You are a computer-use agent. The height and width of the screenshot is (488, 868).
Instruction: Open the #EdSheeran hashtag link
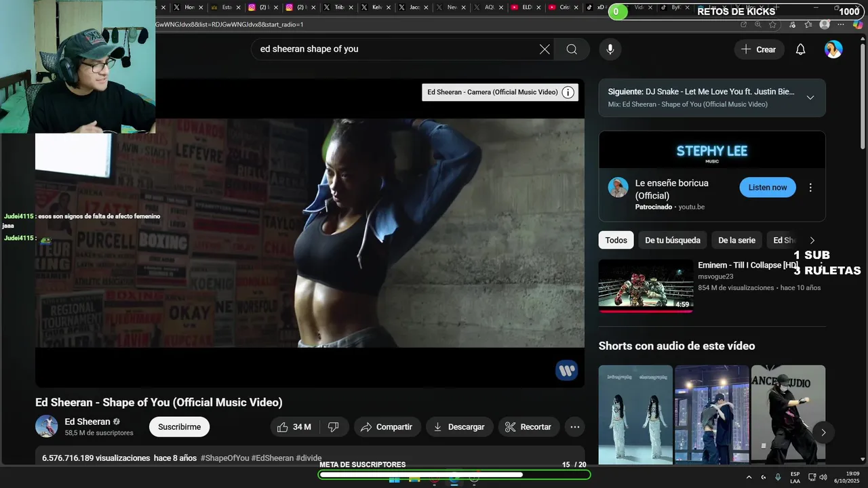tap(273, 458)
